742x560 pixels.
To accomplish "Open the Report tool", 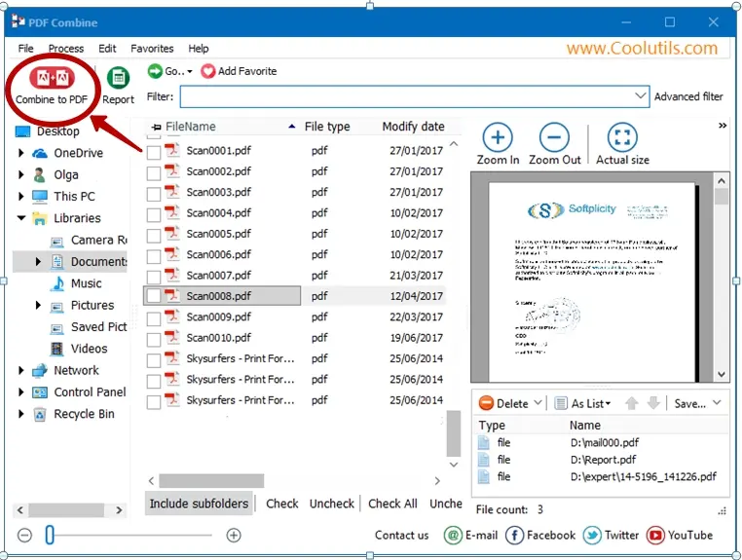I will [x=118, y=79].
